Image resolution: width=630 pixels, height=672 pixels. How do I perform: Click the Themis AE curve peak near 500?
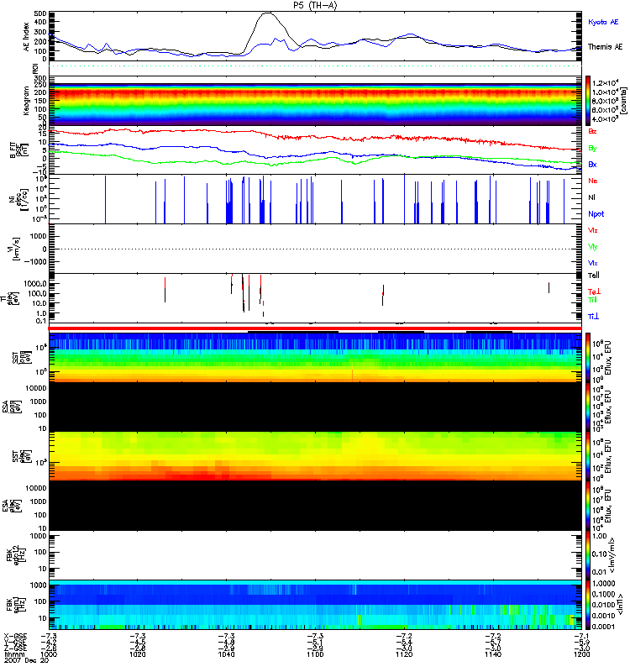267,13
